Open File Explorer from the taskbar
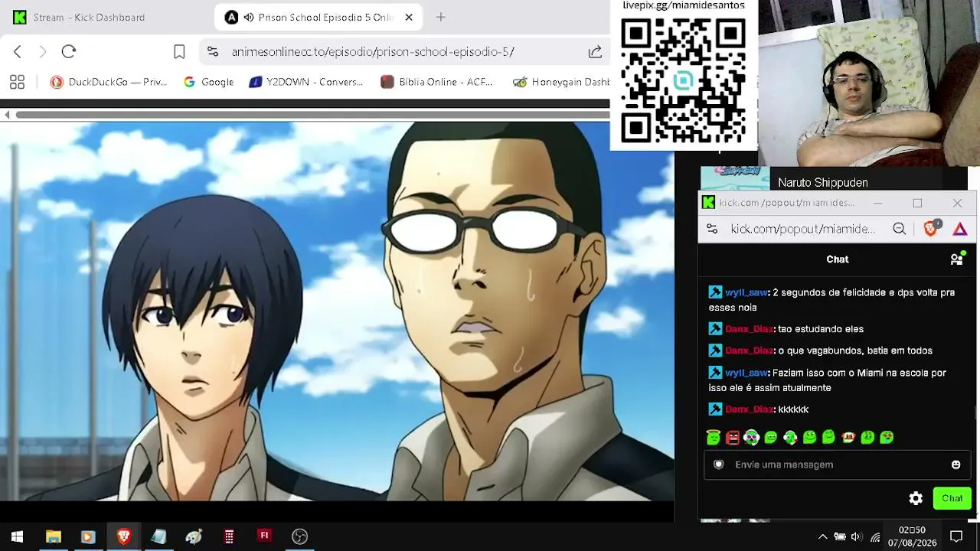Viewport: 980px width, 551px height. [x=53, y=536]
